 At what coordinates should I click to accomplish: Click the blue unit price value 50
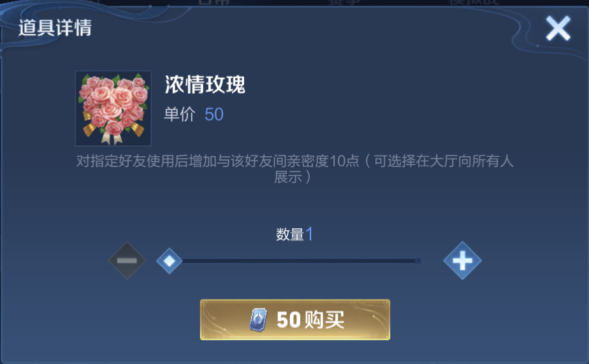pyautogui.click(x=214, y=114)
